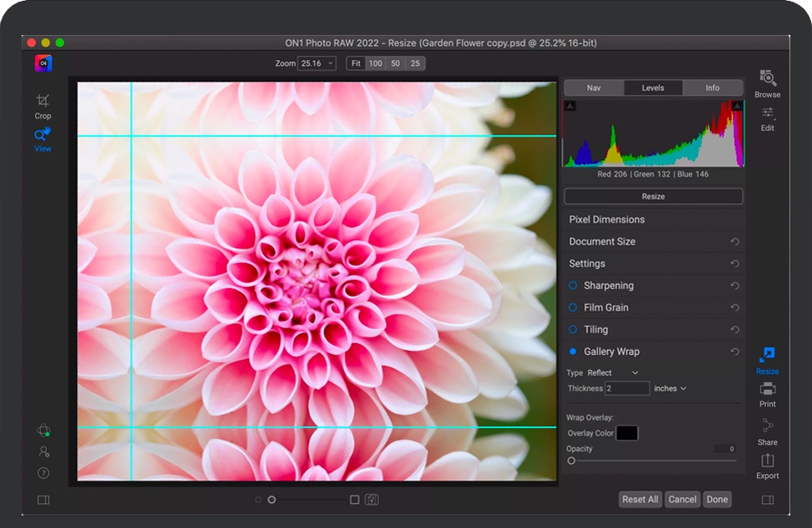The width and height of the screenshot is (812, 528).
Task: Enable the Film Grain option
Action: point(573,307)
